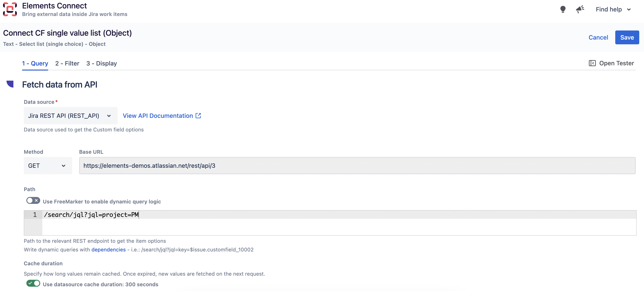Click the purple Fetch data section marker
644x291 pixels.
coord(10,84)
